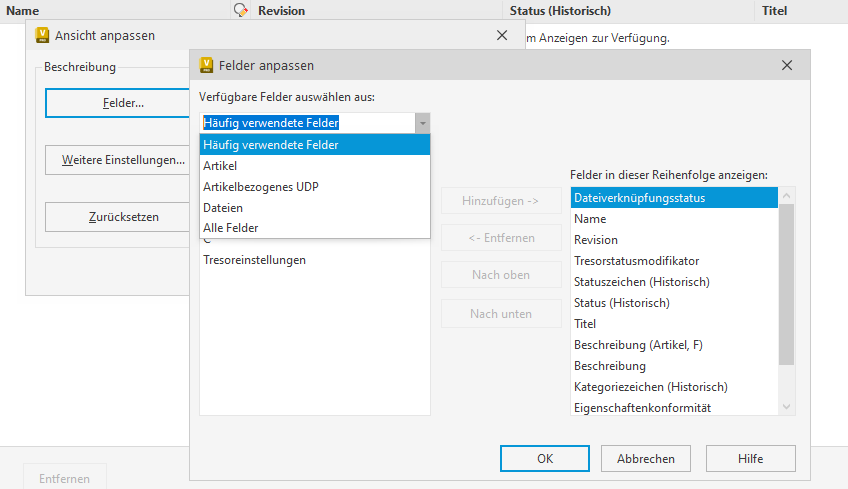Close the Ansicht anpassen dialog
Screen dimensions: 848x489
point(502,35)
